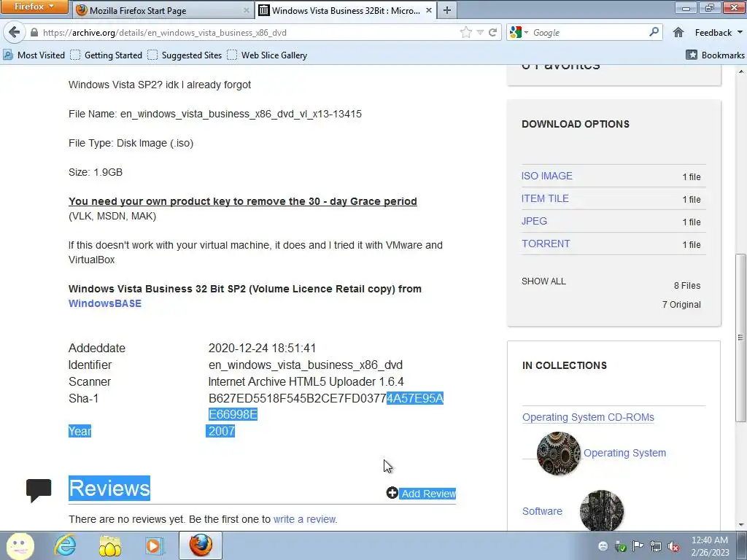
Task: Bookmark this page with the star icon
Action: pyautogui.click(x=466, y=32)
